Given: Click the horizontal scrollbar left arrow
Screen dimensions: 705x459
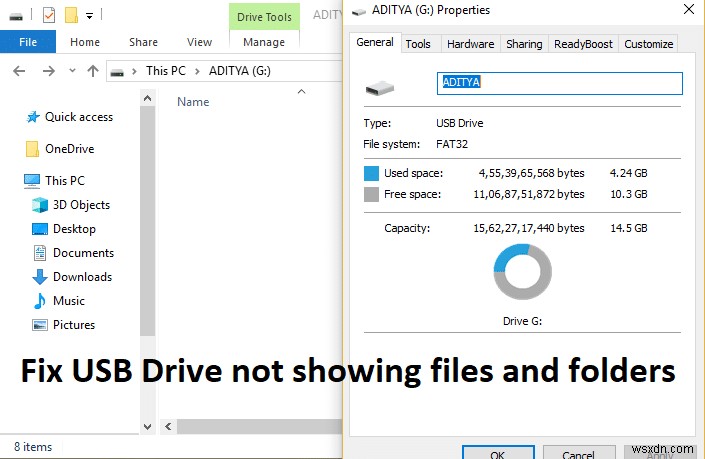Looking at the screenshot, I should click(x=168, y=426).
